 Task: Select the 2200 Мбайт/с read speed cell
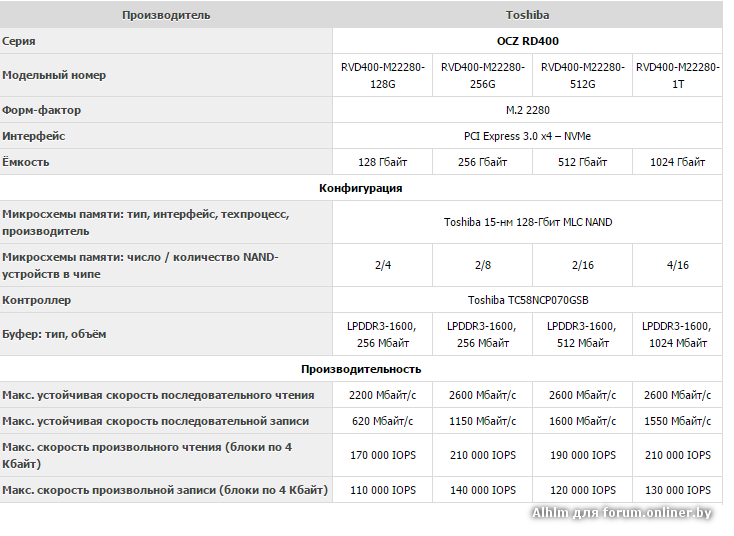(383, 395)
